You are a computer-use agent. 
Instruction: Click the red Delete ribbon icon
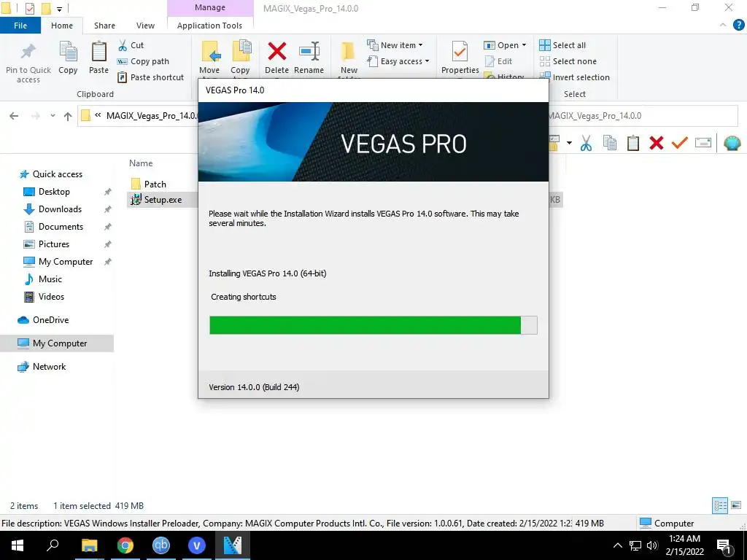coord(276,52)
